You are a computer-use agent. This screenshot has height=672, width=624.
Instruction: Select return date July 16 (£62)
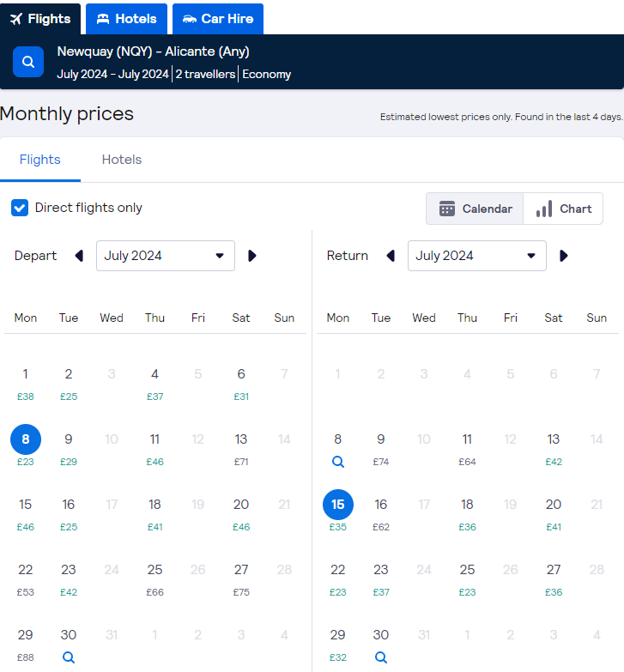(x=381, y=514)
